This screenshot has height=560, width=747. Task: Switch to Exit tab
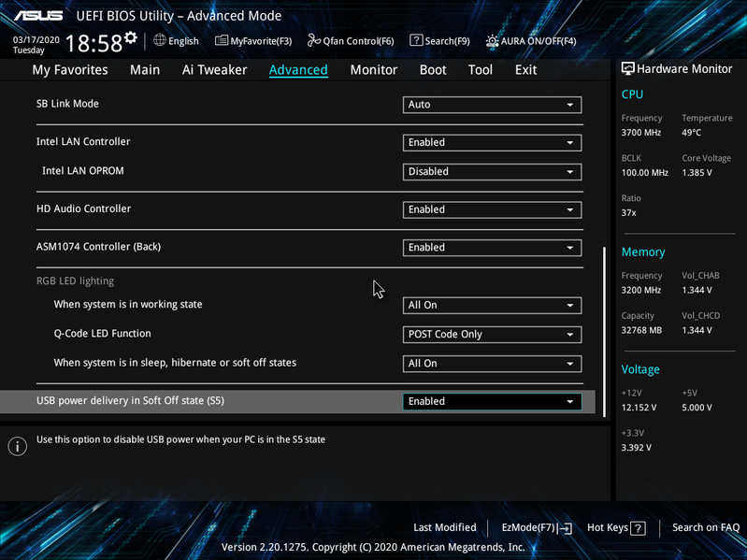526,70
